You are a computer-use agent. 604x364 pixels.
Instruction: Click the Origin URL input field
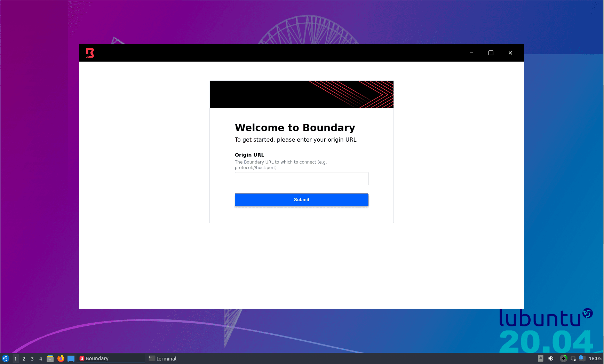(x=301, y=178)
